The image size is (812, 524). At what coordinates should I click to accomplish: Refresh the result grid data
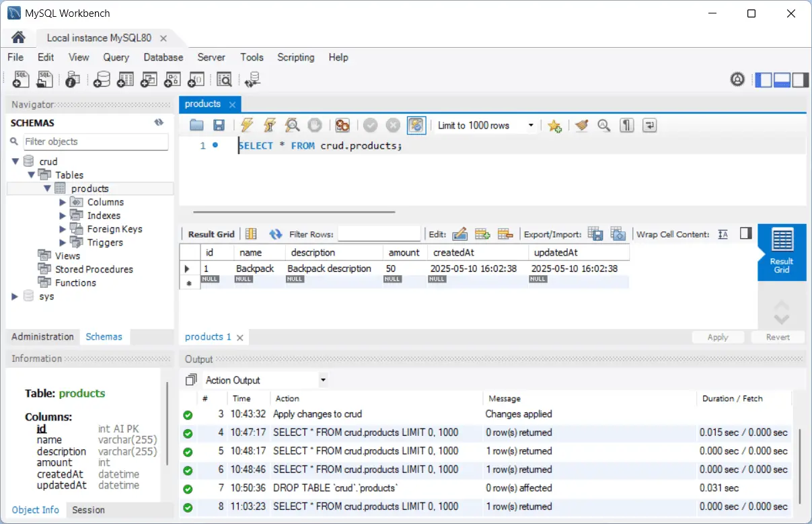pyautogui.click(x=275, y=234)
